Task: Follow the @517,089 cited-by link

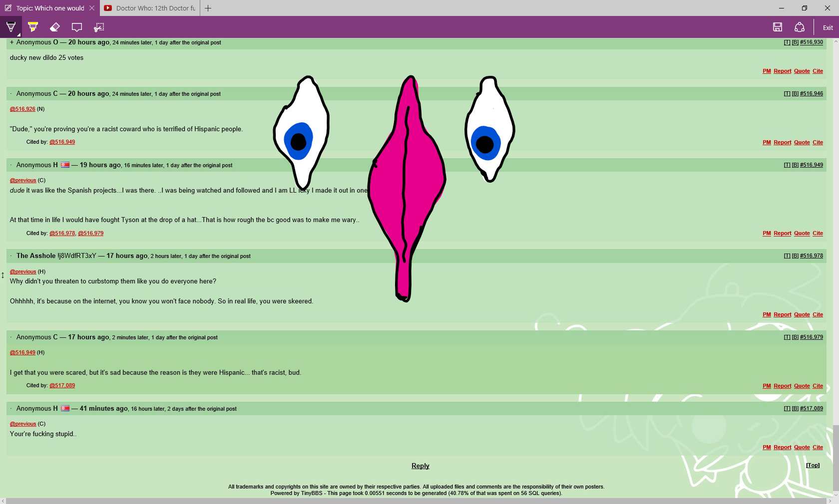Action: coord(62,386)
